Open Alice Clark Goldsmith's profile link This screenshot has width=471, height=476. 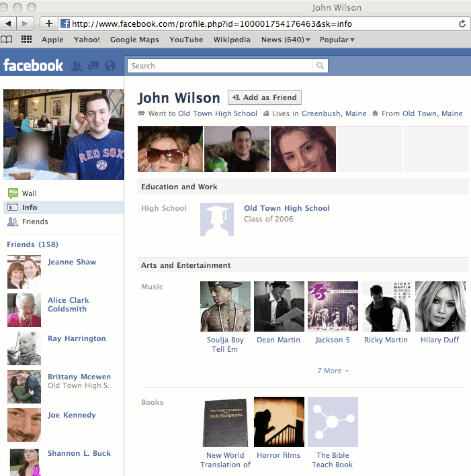[x=69, y=305]
